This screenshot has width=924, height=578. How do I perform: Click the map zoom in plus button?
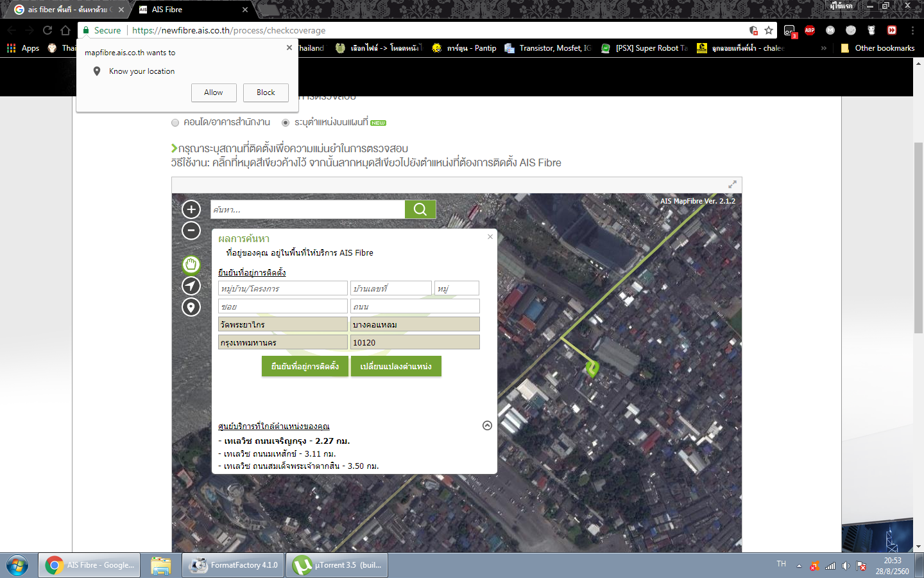click(x=191, y=209)
